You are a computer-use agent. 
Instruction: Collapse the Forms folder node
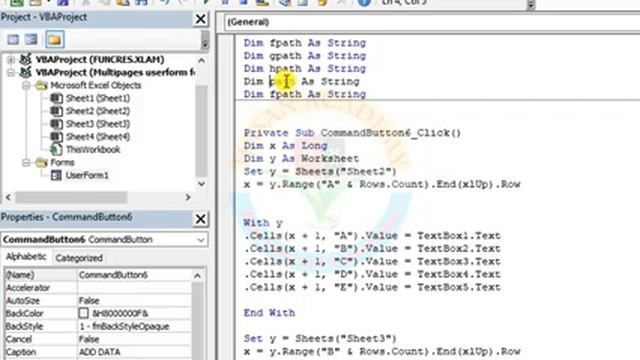tap(26, 162)
